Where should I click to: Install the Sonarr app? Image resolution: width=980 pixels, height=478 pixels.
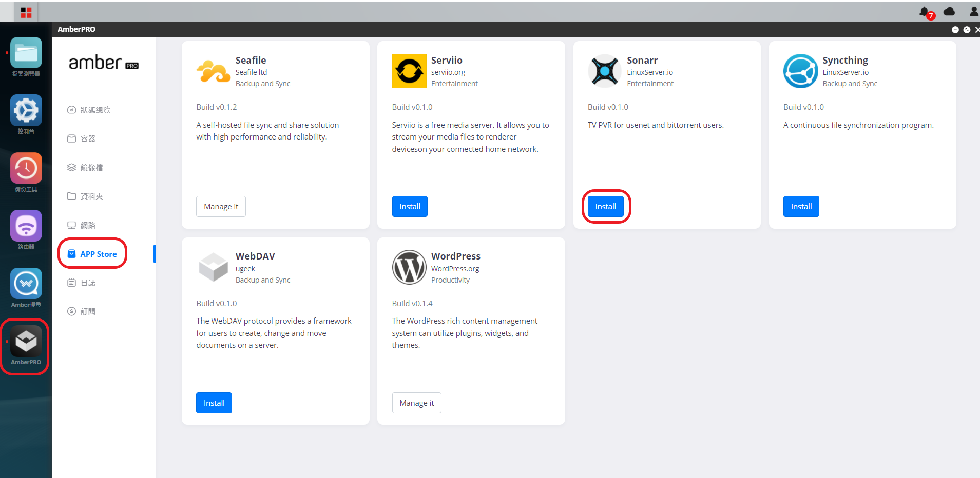click(606, 207)
